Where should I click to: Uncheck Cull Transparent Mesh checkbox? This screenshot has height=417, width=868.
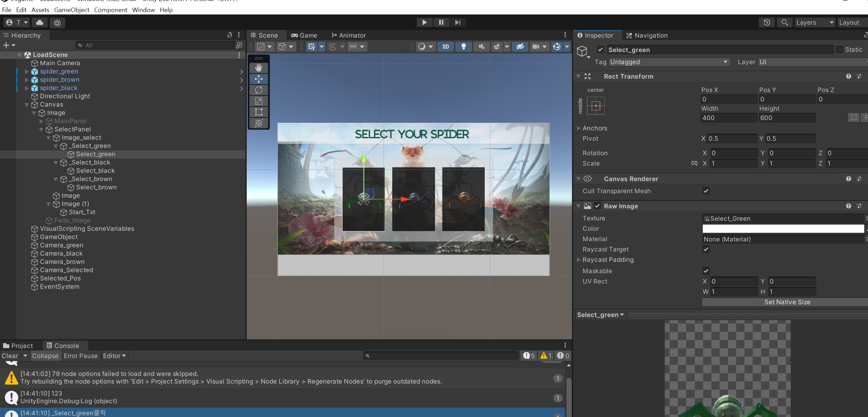706,191
